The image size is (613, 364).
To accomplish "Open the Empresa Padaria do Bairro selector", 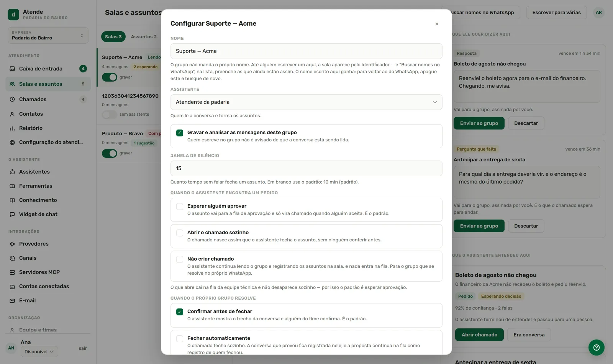I will pos(48,35).
